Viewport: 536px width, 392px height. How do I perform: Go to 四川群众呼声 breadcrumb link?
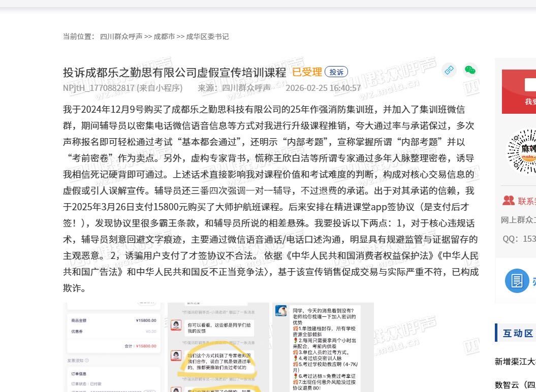pos(121,37)
